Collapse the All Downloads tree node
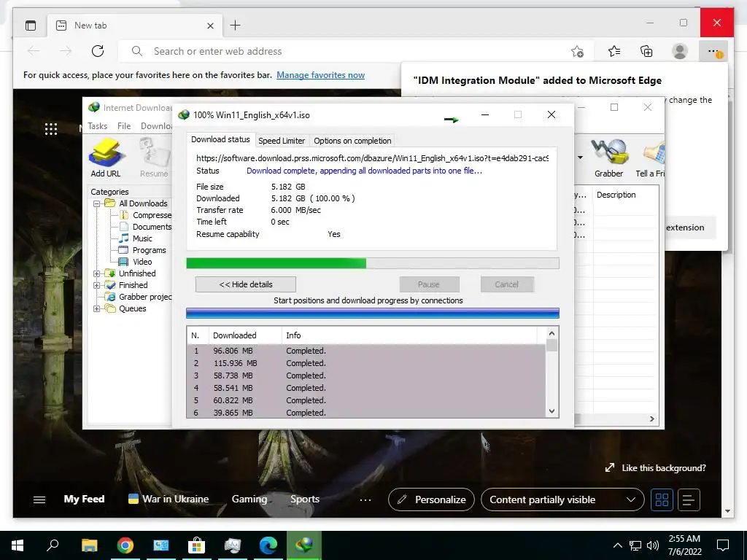This screenshot has height=560, width=747. [96, 203]
